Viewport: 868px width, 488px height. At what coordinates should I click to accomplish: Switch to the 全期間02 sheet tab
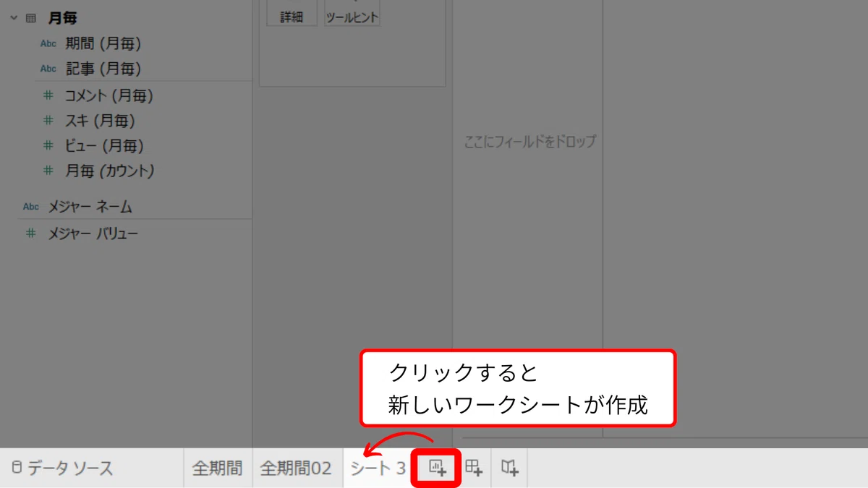pos(297,468)
